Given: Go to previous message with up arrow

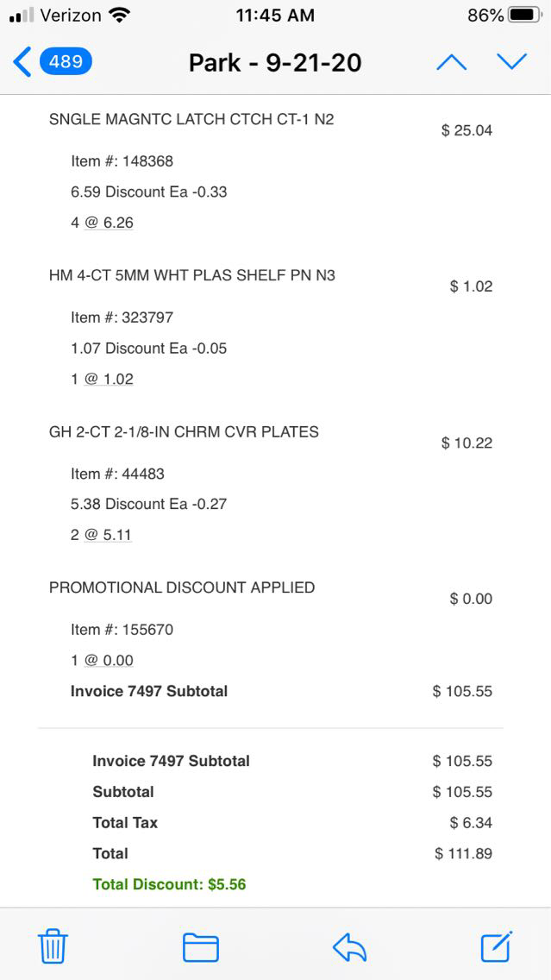Looking at the screenshot, I should tap(451, 62).
